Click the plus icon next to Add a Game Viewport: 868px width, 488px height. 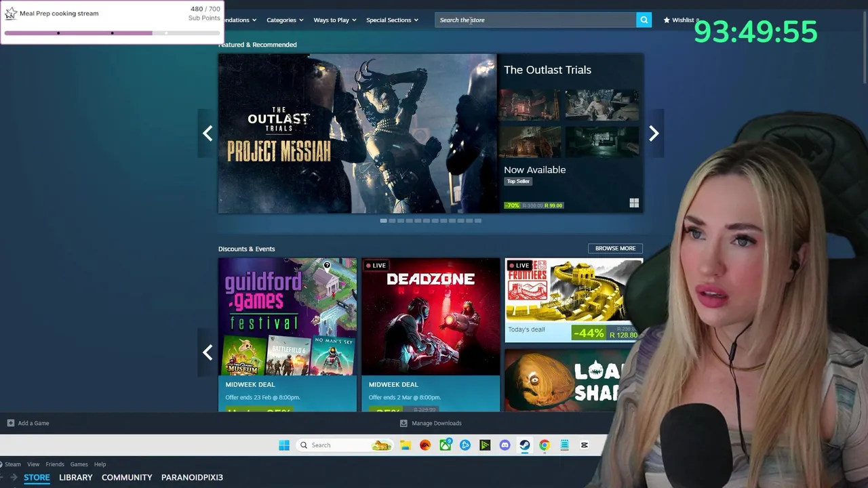(x=11, y=423)
